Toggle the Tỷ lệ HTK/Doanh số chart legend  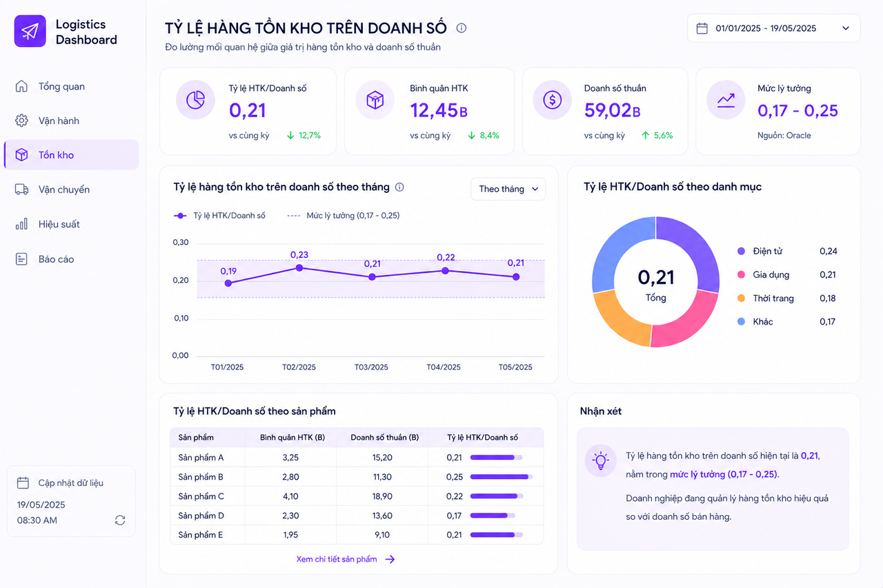point(219,216)
